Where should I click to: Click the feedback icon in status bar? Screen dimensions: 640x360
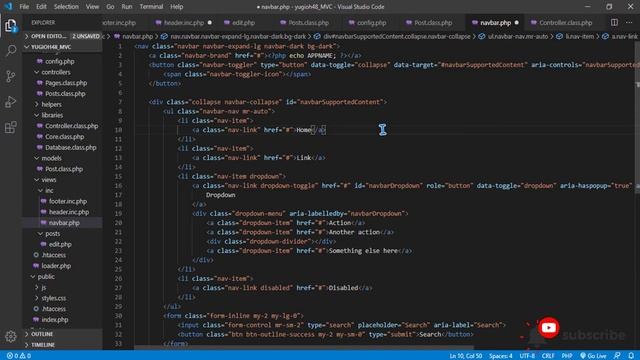617,356
